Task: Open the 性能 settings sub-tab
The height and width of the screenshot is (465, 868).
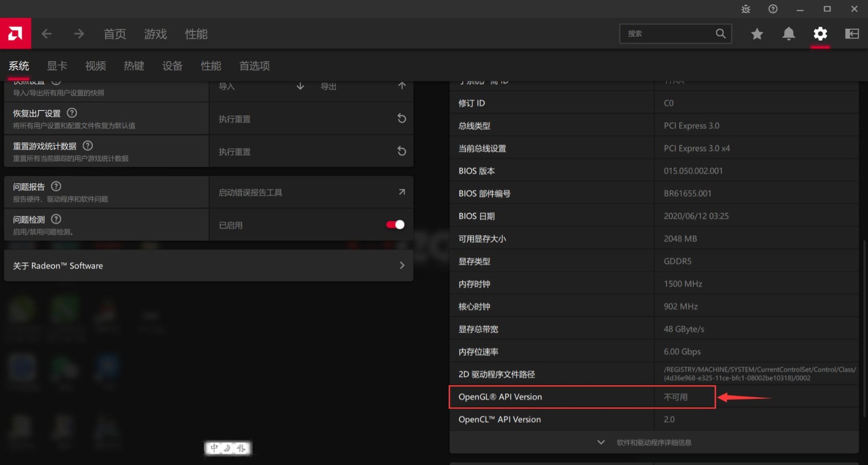Action: [211, 66]
